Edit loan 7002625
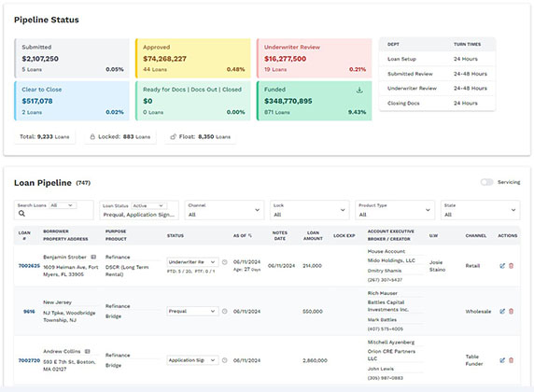534x392 pixels. pos(502,266)
